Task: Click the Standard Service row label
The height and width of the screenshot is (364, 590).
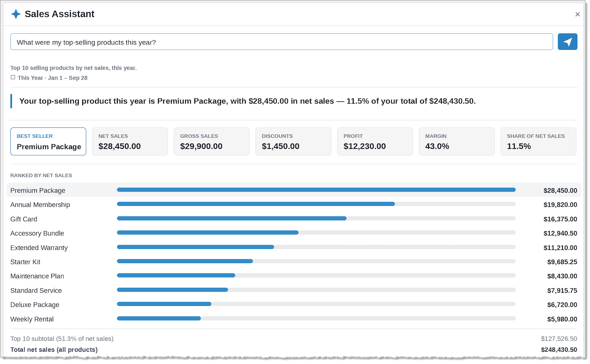Action: [x=36, y=290]
